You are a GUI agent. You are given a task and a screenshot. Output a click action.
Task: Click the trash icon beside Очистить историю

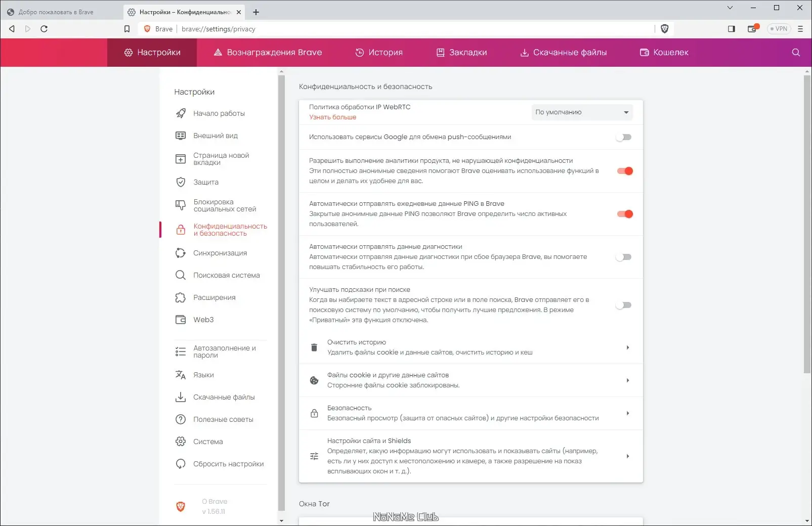point(314,347)
